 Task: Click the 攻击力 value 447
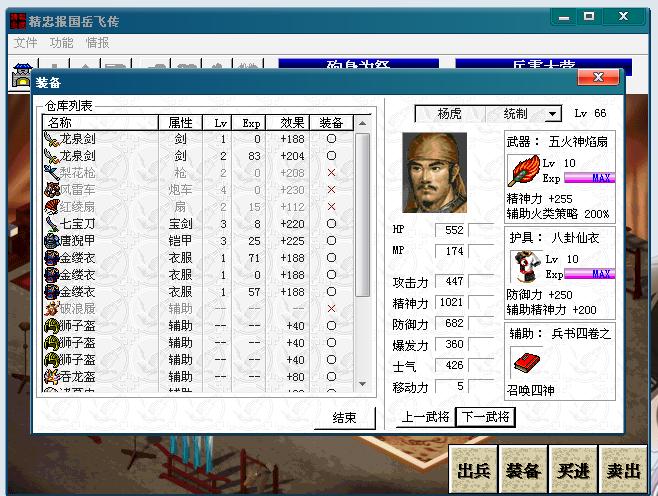(451, 281)
